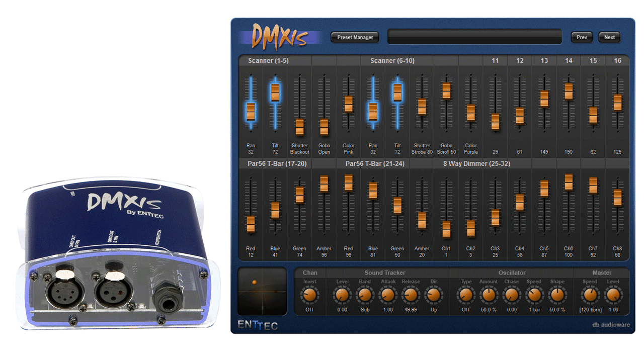This screenshot has width=644, height=362.
Task: Select the Par56 T-Bar (21-24) header
Action: (375, 164)
